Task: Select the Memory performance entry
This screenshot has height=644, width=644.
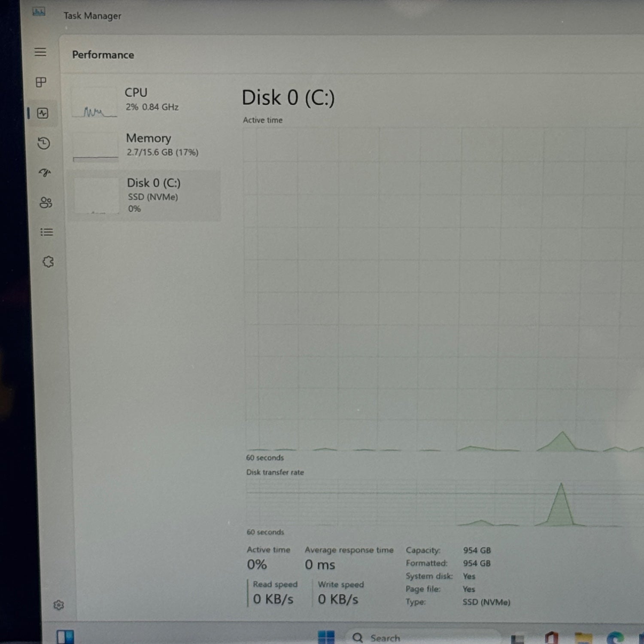Action: [146, 146]
